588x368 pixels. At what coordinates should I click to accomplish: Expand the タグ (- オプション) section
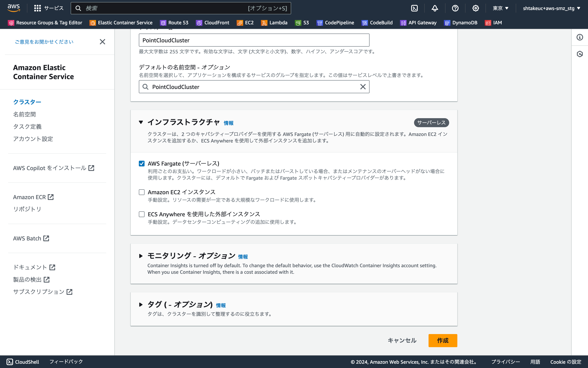coord(141,304)
